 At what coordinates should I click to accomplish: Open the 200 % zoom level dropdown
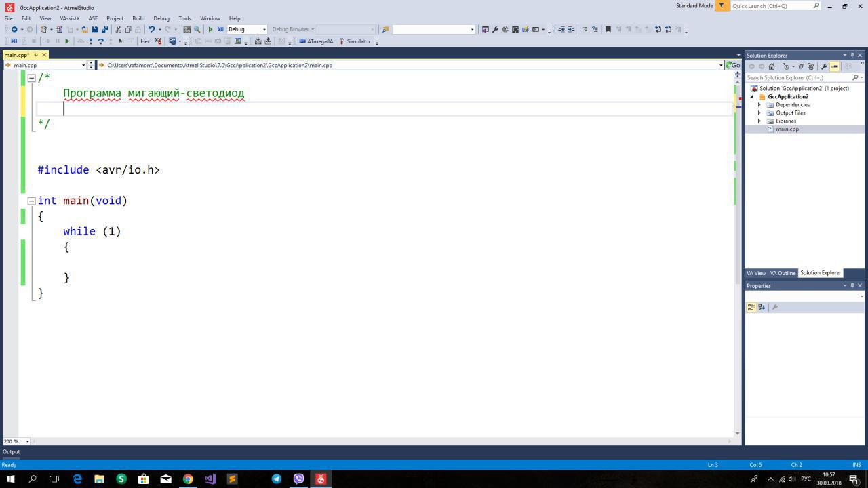27,441
